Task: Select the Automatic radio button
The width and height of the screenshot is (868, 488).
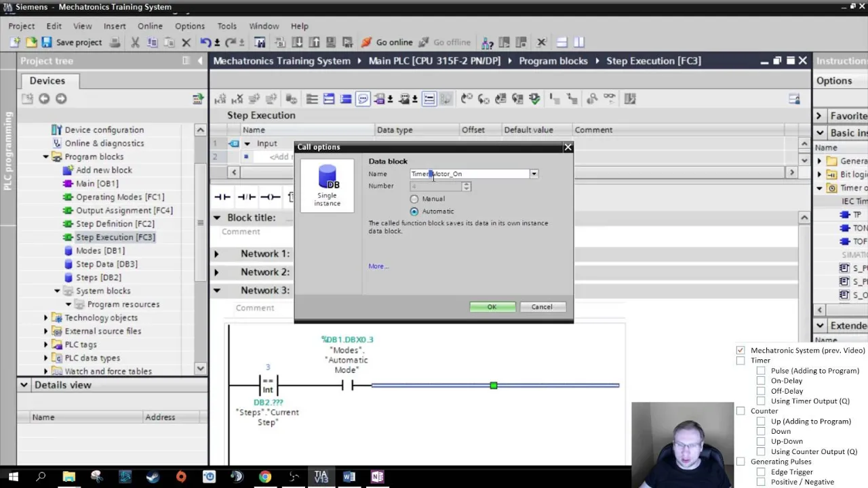Action: coord(414,211)
